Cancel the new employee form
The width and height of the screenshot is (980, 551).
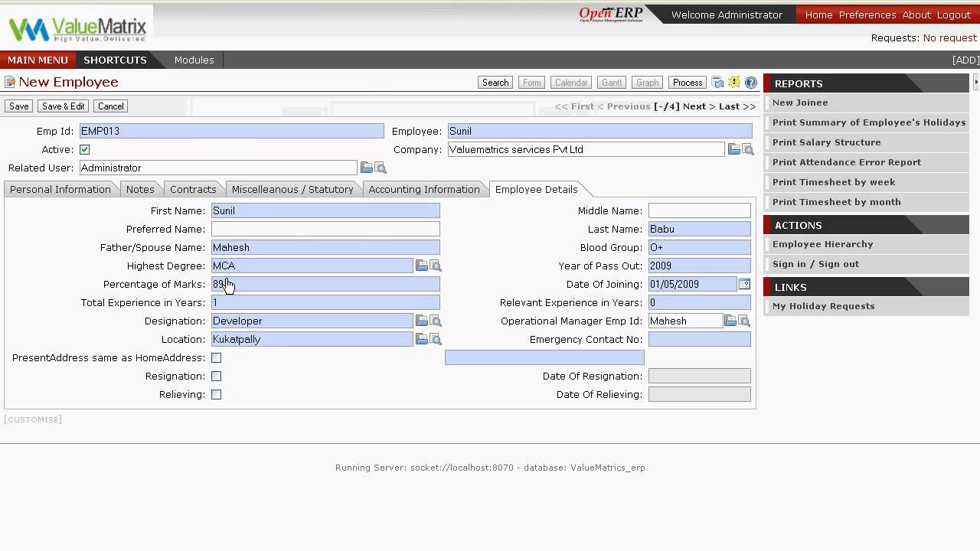pyautogui.click(x=110, y=106)
